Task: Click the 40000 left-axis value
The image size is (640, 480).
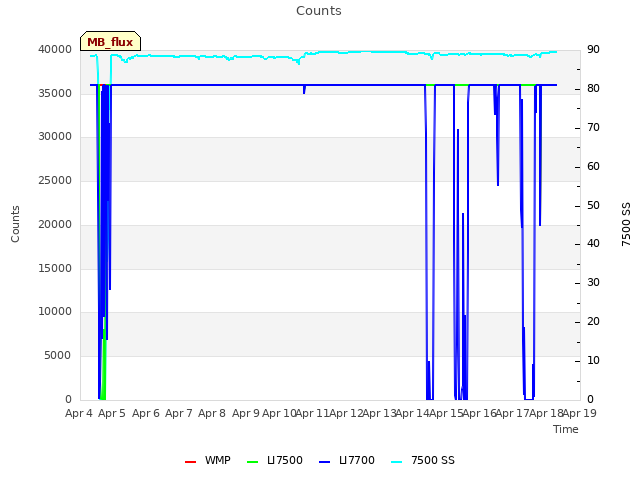Action: click(x=55, y=49)
